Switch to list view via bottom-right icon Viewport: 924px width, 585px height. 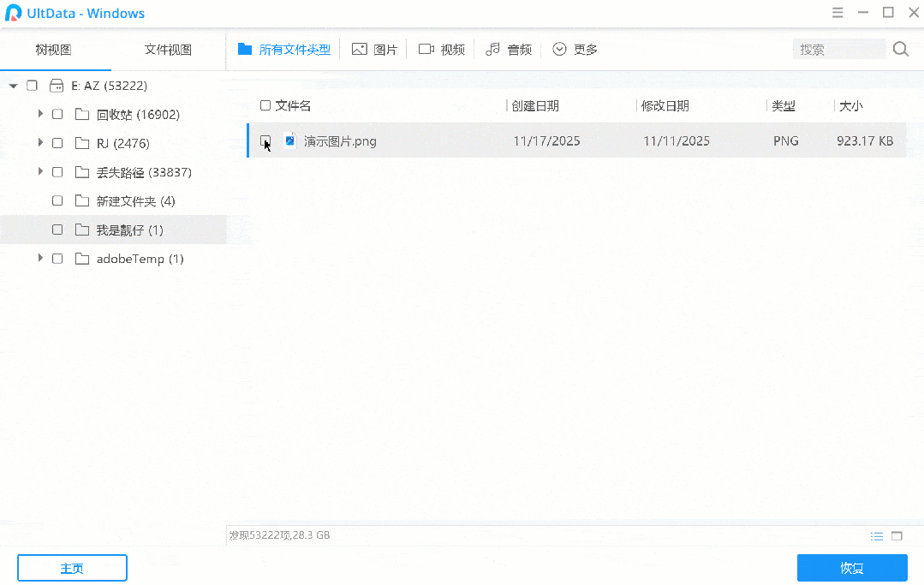click(876, 535)
